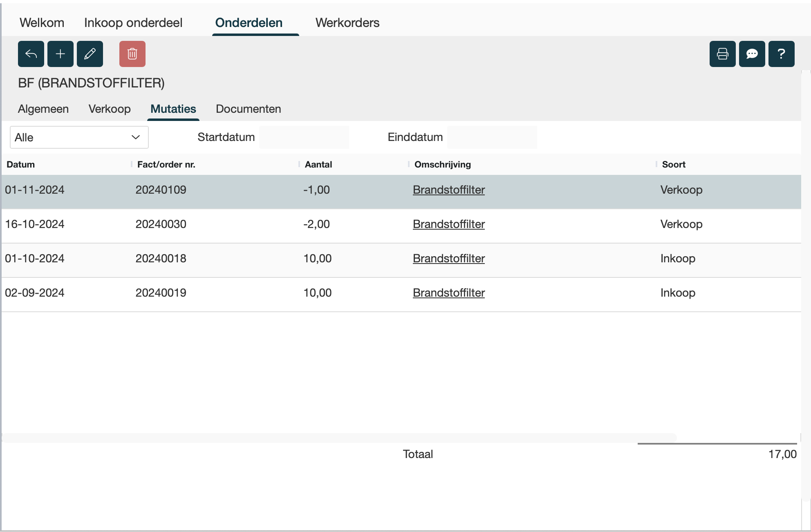The image size is (811, 532).
Task: Click the Startdatum date field
Action: tap(304, 137)
